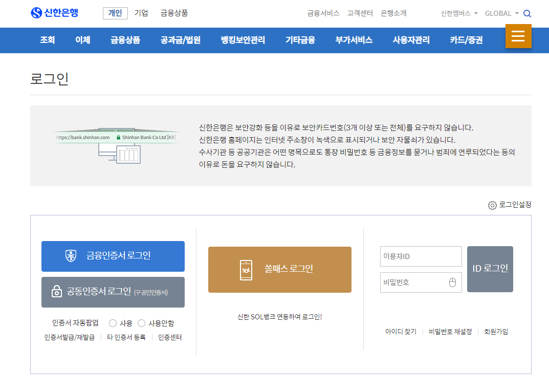549x392 pixels.
Task: Select the 사용 radio for 인증서 자동팝업
Action: point(113,323)
